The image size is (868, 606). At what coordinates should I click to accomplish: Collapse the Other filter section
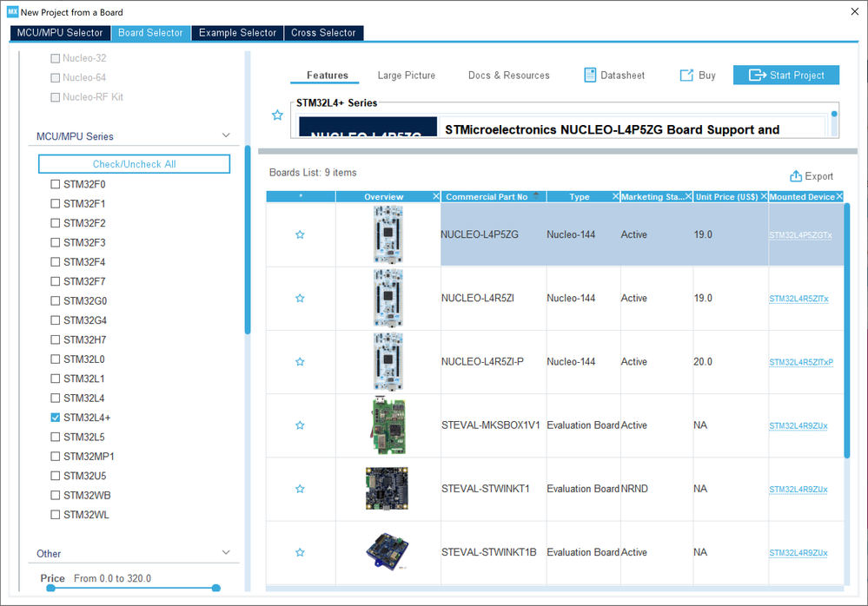[226, 552]
